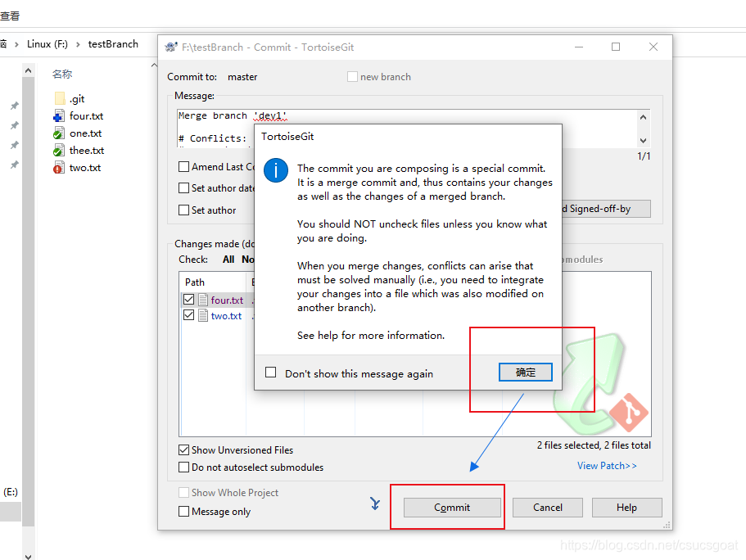Click the TortoiseGit title bar icon

171,47
